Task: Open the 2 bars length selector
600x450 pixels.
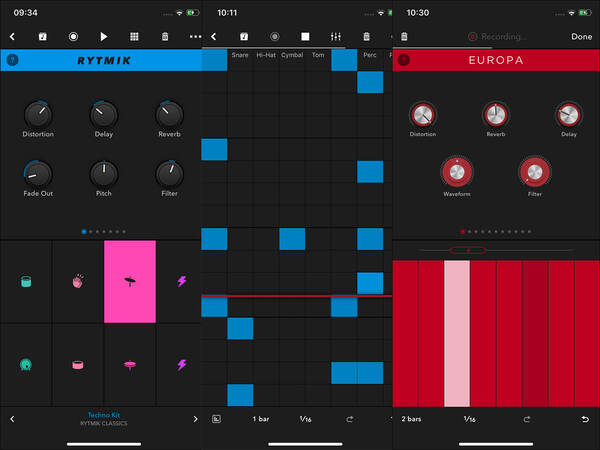Action: click(411, 419)
